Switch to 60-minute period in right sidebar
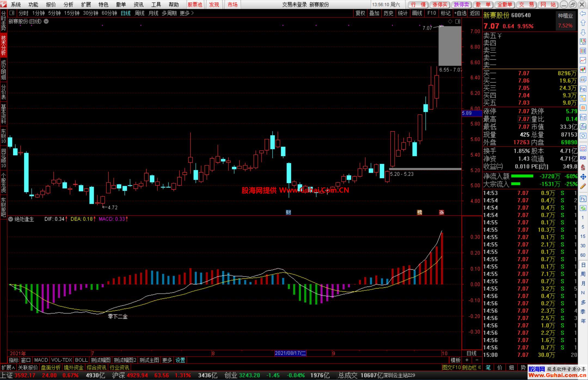588x380 pixels. point(583,255)
